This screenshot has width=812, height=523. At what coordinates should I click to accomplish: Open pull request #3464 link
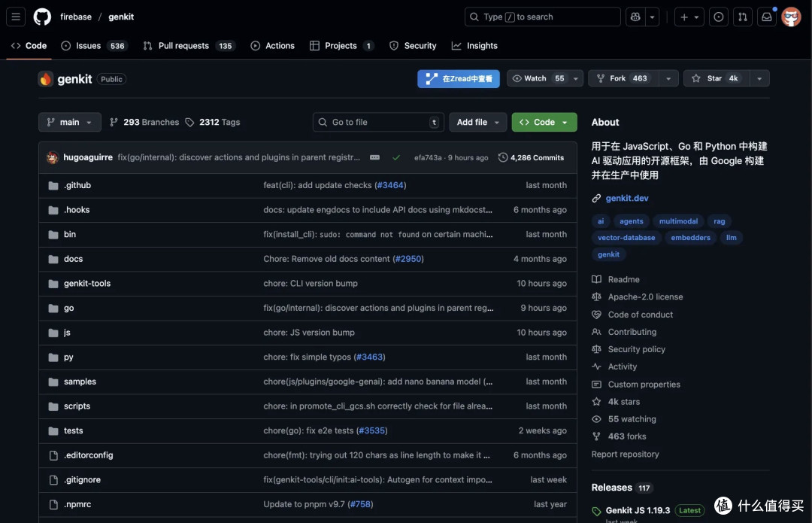tap(390, 185)
